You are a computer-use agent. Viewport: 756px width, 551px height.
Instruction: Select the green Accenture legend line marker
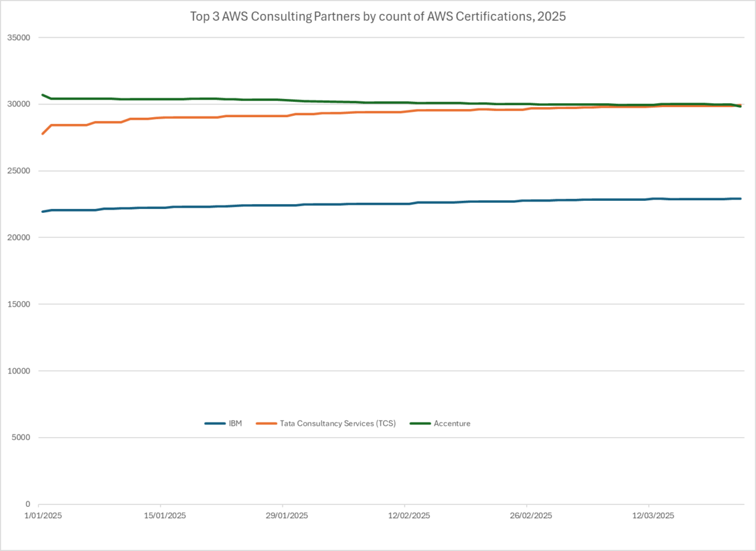419,423
